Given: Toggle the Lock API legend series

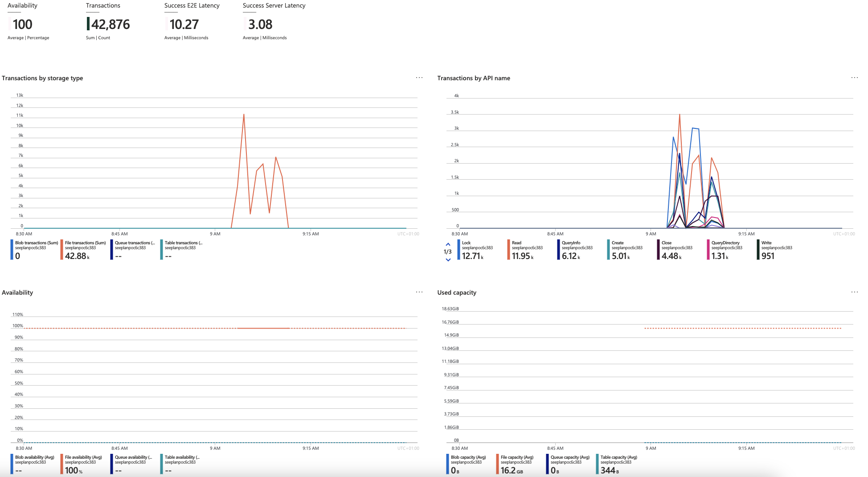Looking at the screenshot, I should pos(477,249).
